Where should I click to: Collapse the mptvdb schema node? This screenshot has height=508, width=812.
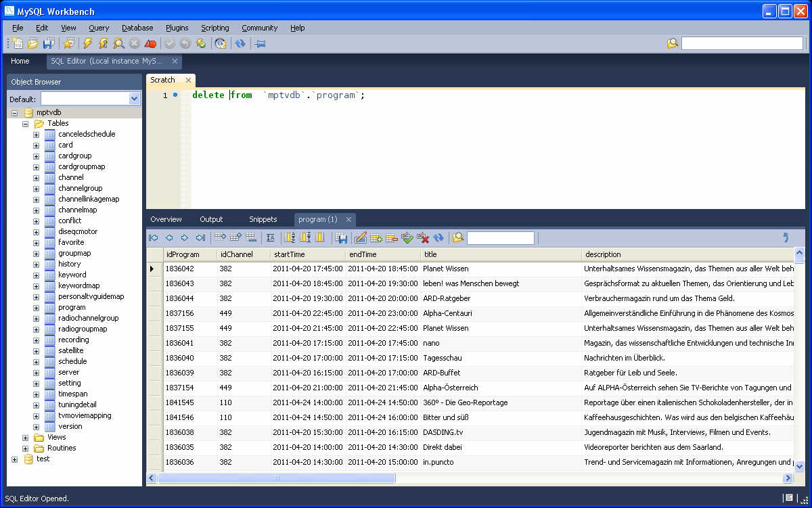click(x=14, y=113)
